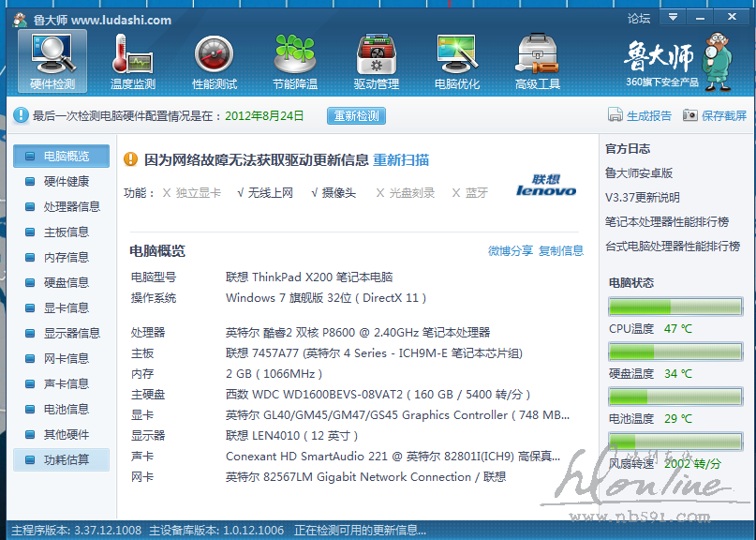Click the 生成报告 printer icon
This screenshot has width=756, height=540.
click(x=615, y=115)
